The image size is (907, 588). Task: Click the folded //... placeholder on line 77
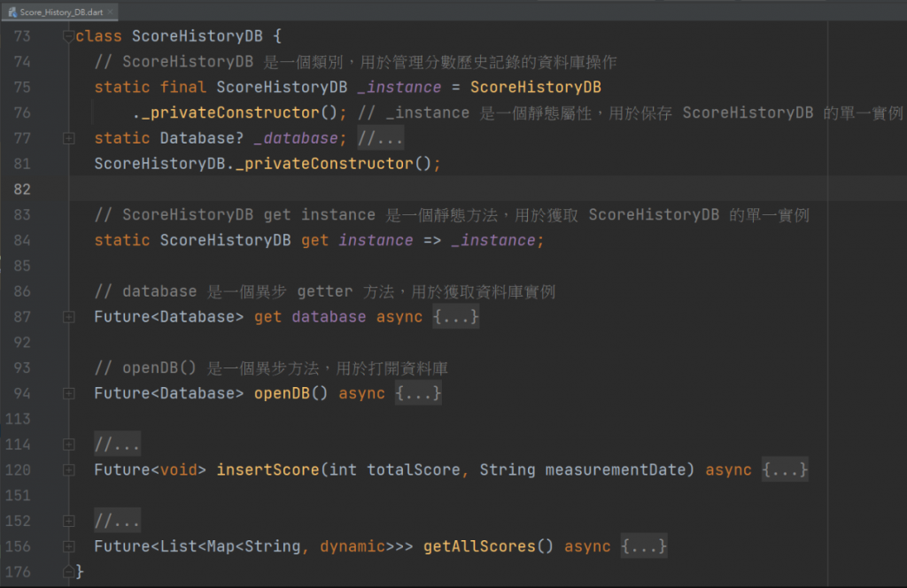[381, 139]
